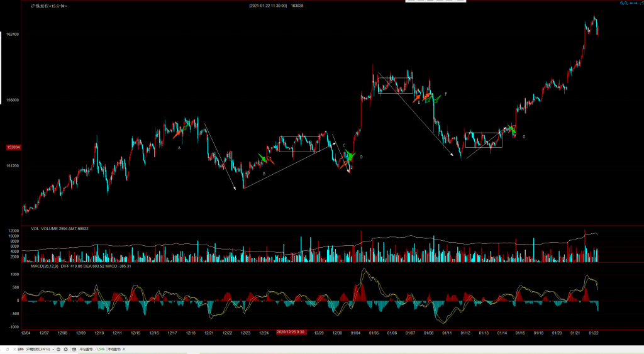
Task: Click the MACD(26,12,9) indicator label
Action: [x=45, y=266]
